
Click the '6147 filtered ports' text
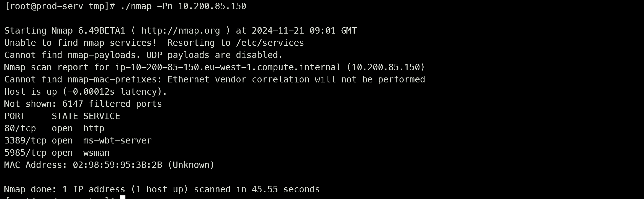pos(112,104)
